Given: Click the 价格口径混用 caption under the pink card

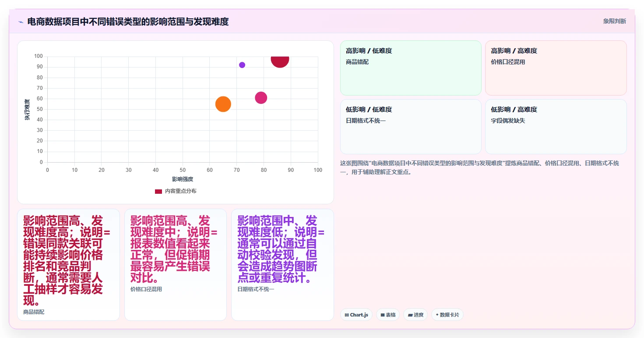Looking at the screenshot, I should coord(146,289).
